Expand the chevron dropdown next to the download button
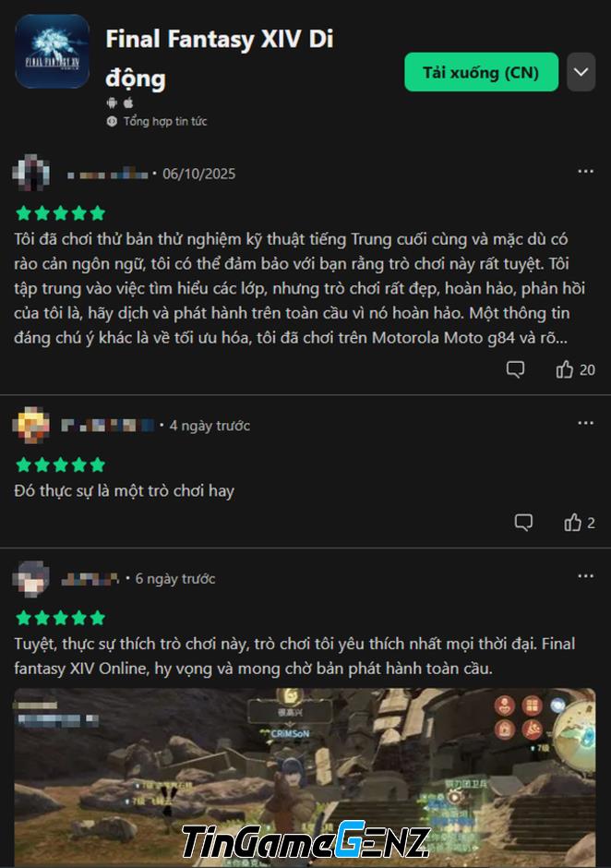The image size is (611, 868). point(581,72)
